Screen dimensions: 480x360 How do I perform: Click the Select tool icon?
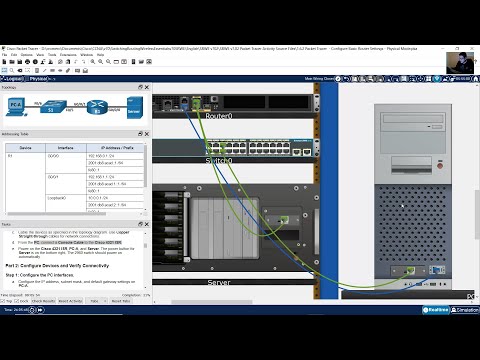pyautogui.click(x=4, y=70)
